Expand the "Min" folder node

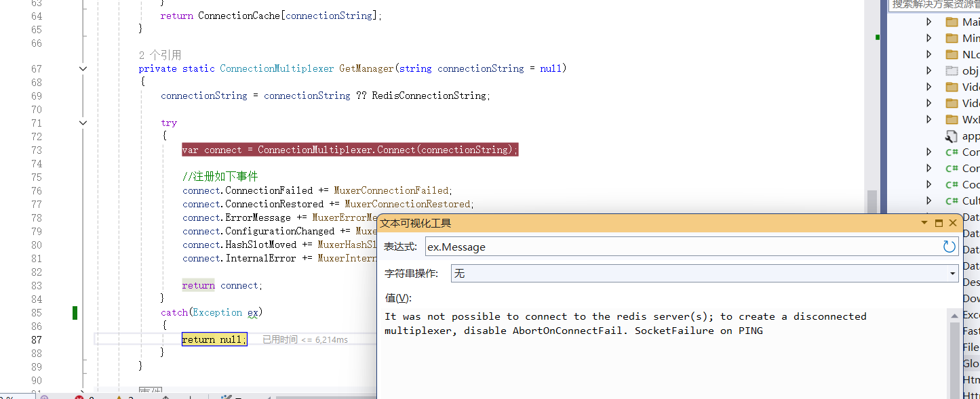coord(929,38)
